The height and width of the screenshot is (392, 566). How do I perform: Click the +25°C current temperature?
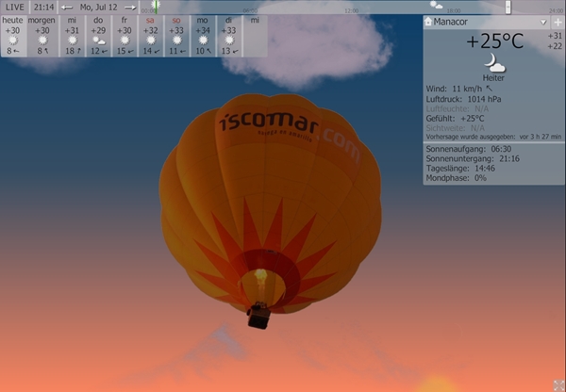pos(494,41)
